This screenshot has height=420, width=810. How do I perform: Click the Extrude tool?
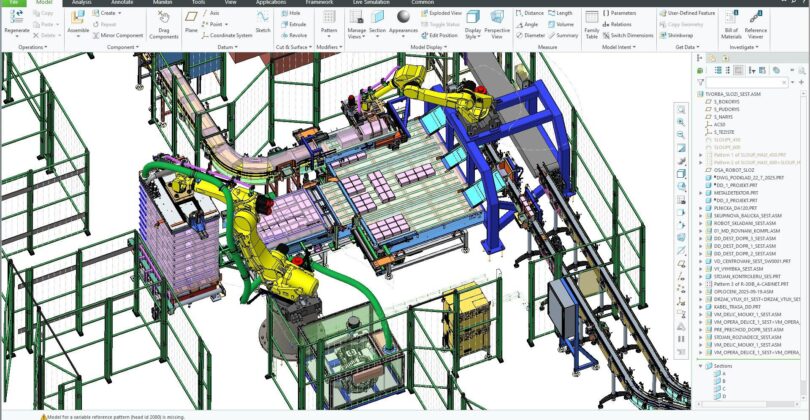click(x=297, y=24)
